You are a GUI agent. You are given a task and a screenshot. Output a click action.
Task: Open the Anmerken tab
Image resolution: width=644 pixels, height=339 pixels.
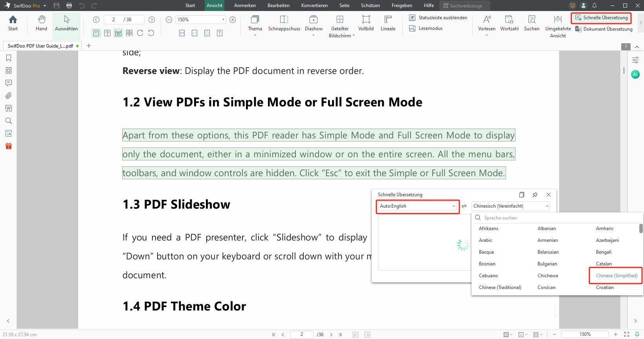coord(245,6)
